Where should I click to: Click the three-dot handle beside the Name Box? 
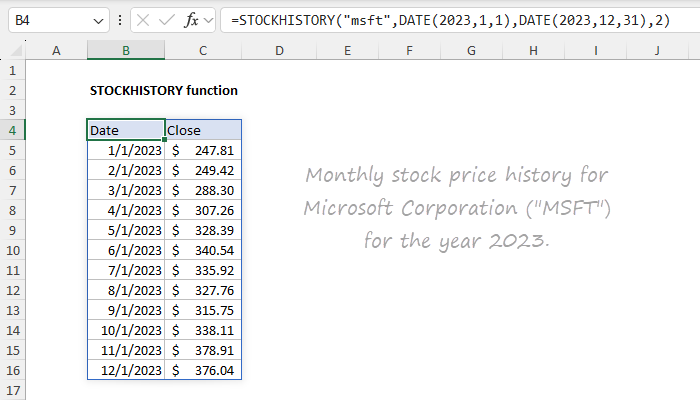120,20
